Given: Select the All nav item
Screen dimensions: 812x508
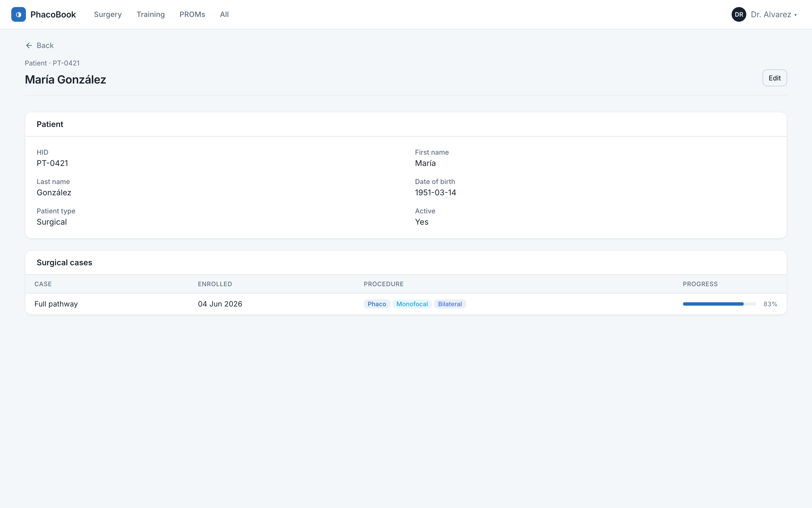Looking at the screenshot, I should coord(224,14).
